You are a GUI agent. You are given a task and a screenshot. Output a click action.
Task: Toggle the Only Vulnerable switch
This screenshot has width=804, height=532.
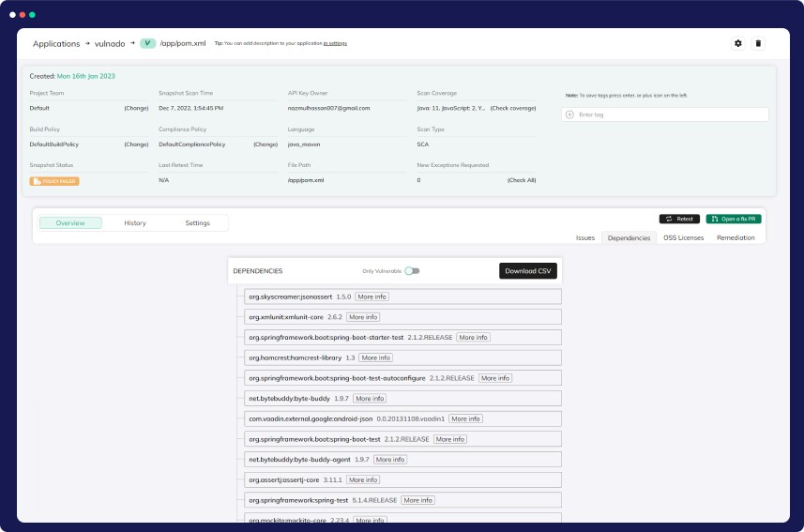pos(412,271)
